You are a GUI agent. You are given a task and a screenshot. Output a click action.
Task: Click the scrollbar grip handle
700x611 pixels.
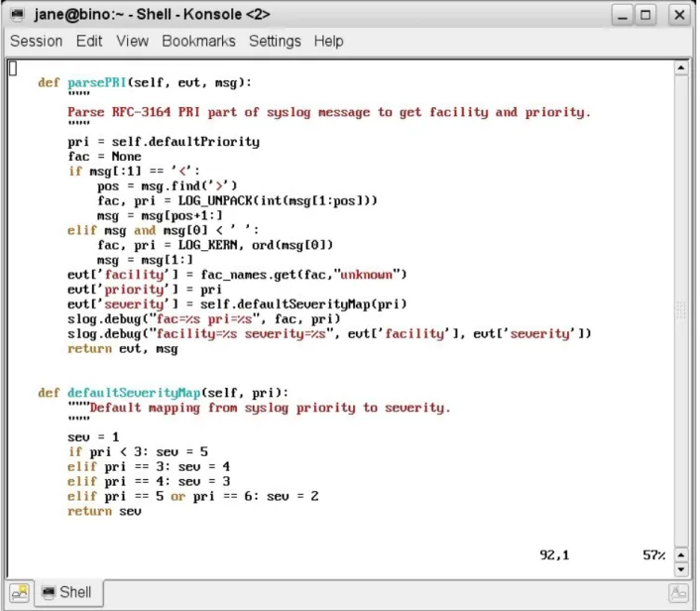click(681, 309)
